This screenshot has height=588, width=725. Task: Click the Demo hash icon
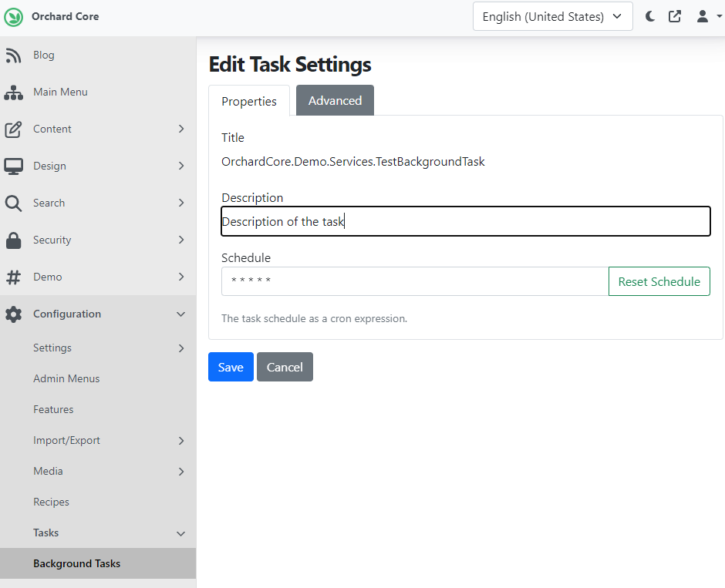(x=13, y=277)
